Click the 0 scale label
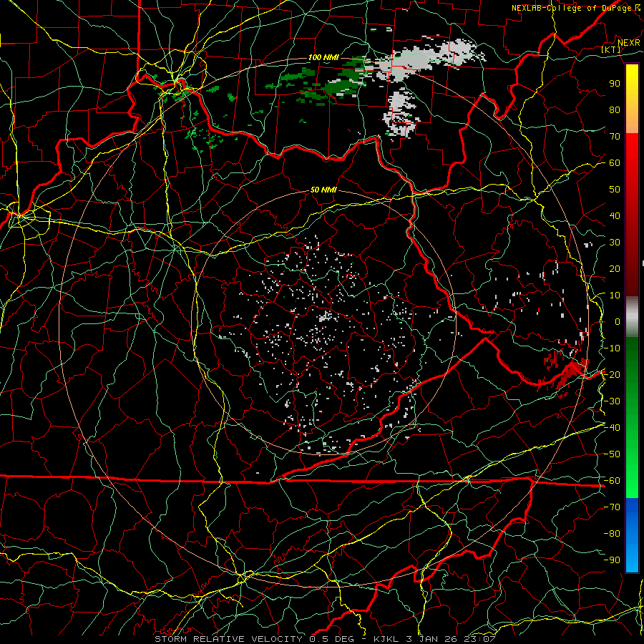Image resolution: width=644 pixels, height=644 pixels. point(618,321)
